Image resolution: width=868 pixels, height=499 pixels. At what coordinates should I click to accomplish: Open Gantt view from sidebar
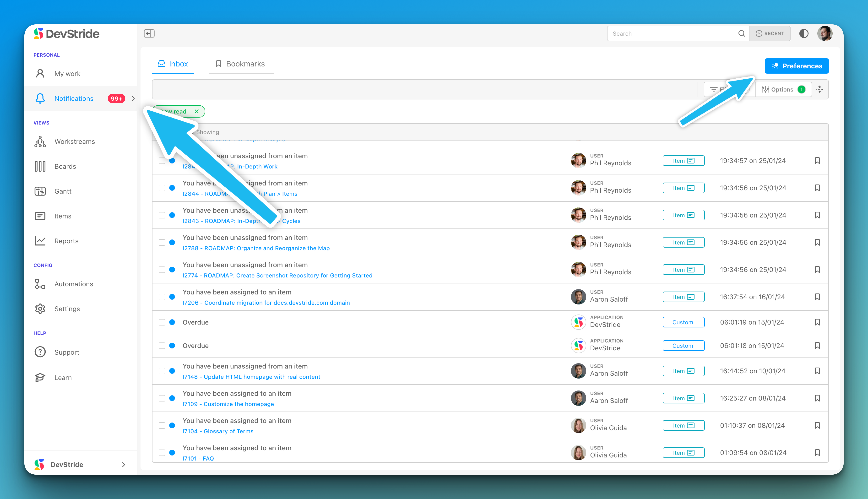click(x=63, y=191)
